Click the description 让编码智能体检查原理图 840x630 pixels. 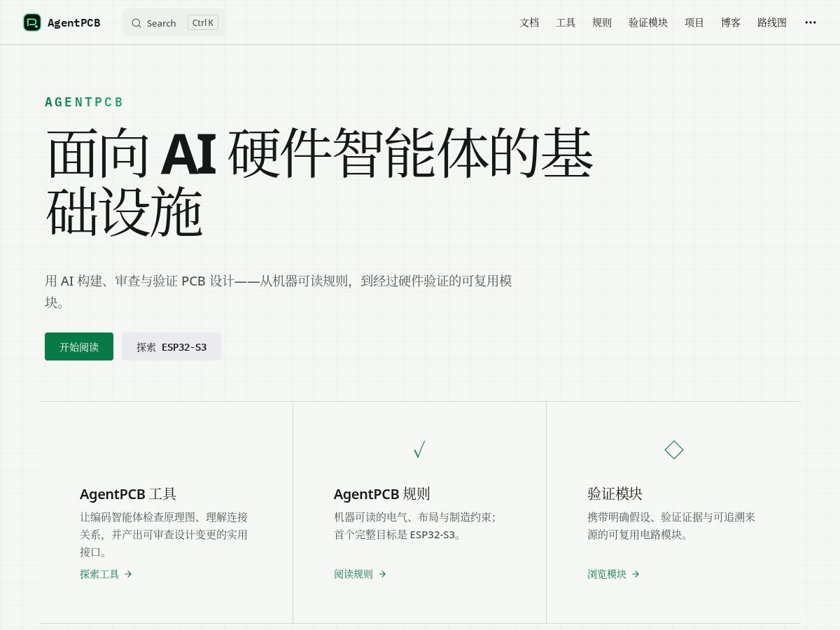tap(164, 535)
